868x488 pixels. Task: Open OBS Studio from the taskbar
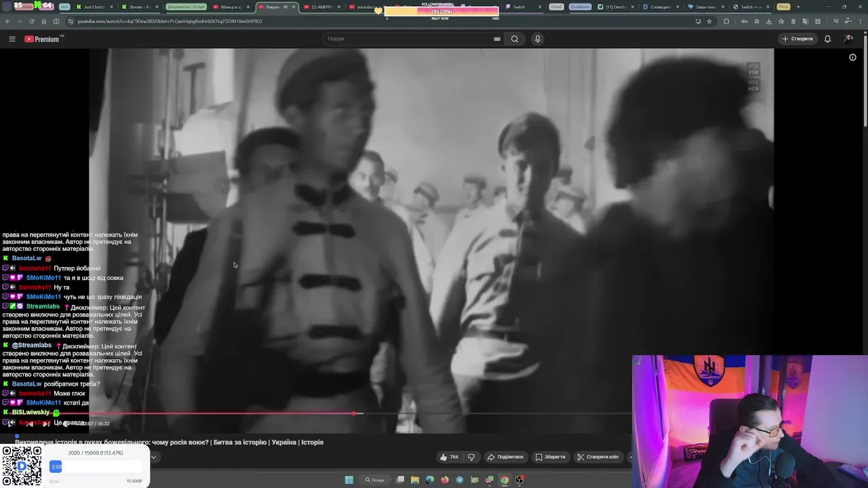coord(519,480)
